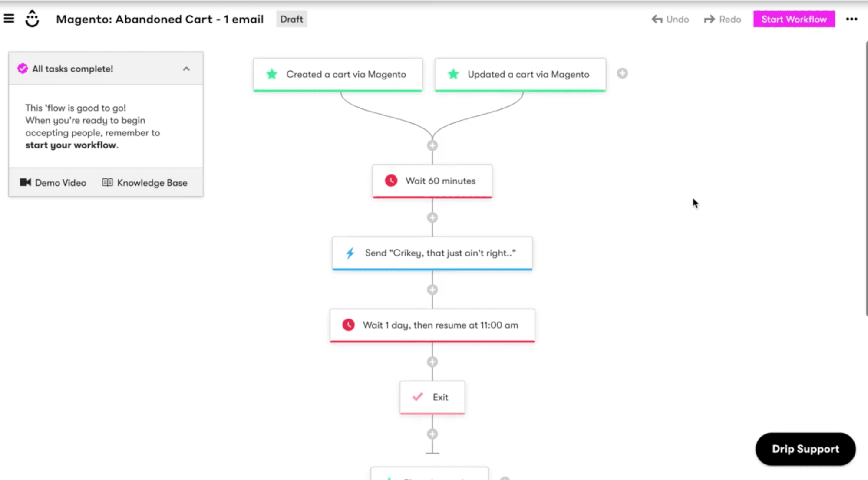Open the Knowledge Base link

(x=145, y=183)
